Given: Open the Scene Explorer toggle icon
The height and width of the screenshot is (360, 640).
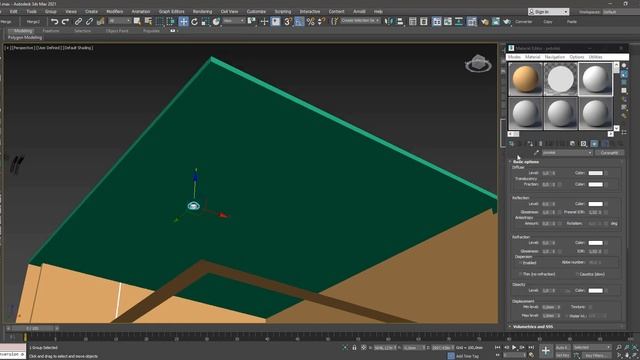Looking at the screenshot, I should [x=413, y=22].
